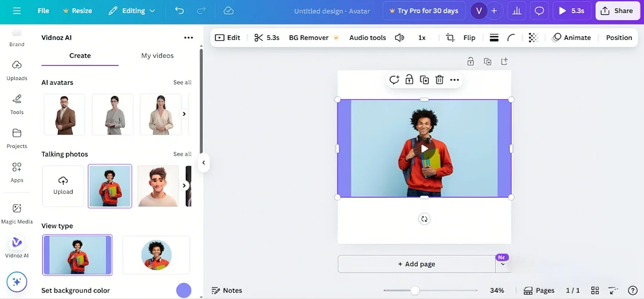Viewport: 644px width, 299px height.
Task: Open the BG Remover tool
Action: pos(314,38)
